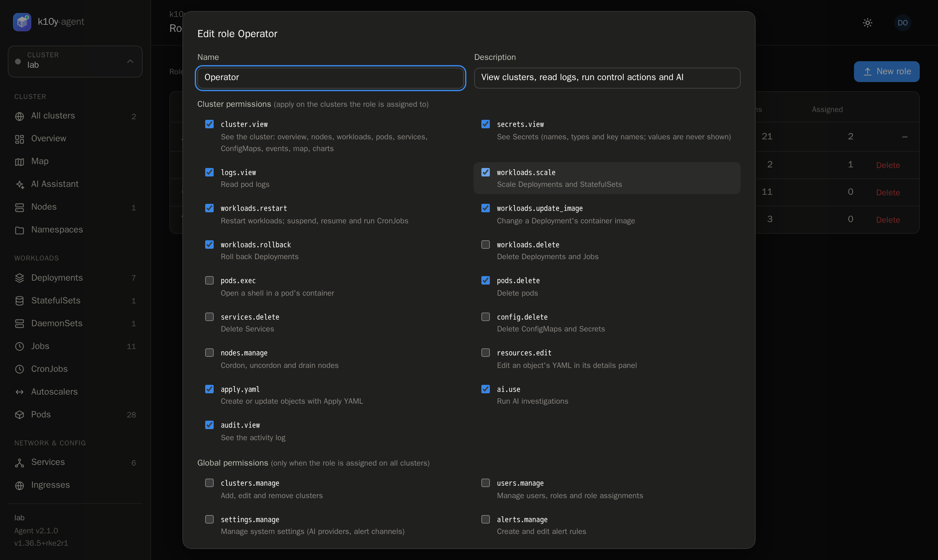Check the nodes.manage permission
938x560 pixels.
click(x=209, y=353)
